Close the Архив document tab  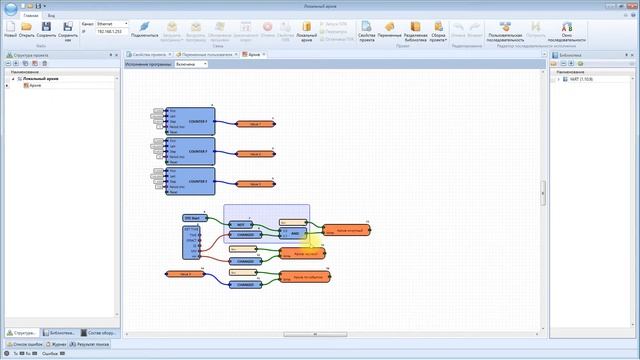point(264,54)
